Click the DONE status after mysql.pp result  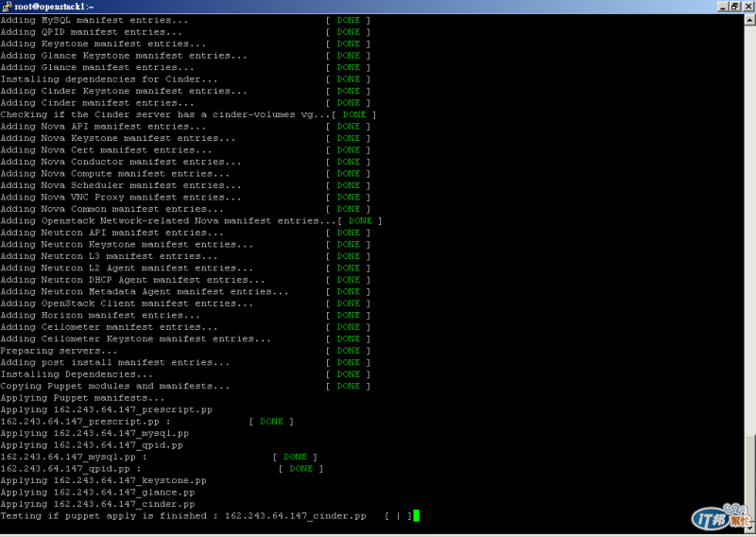click(295, 457)
